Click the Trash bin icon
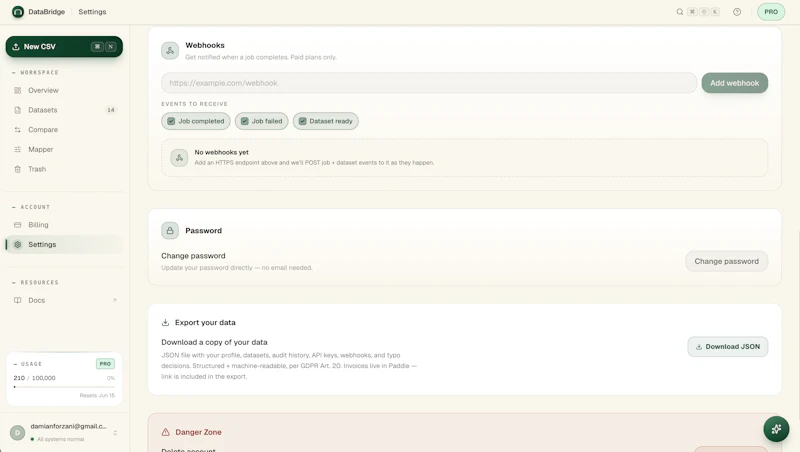This screenshot has width=800, height=452. [18, 169]
